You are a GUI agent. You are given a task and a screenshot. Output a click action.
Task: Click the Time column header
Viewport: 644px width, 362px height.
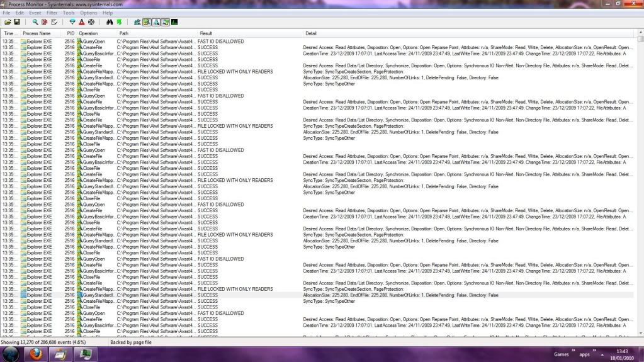point(11,33)
